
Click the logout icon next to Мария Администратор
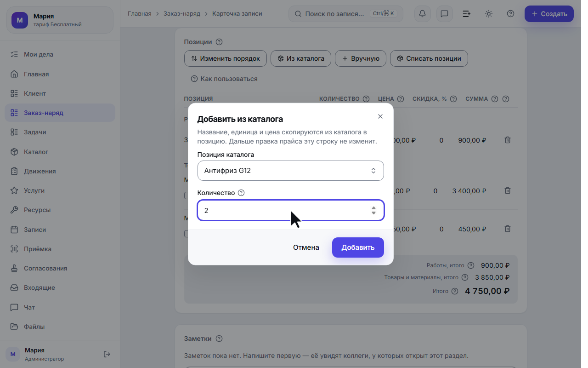[x=107, y=354]
